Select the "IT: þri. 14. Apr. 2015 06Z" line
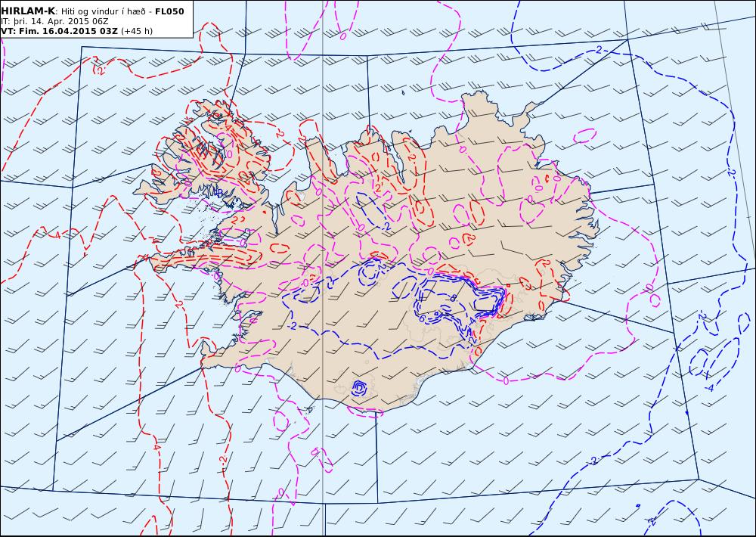 pos(54,21)
